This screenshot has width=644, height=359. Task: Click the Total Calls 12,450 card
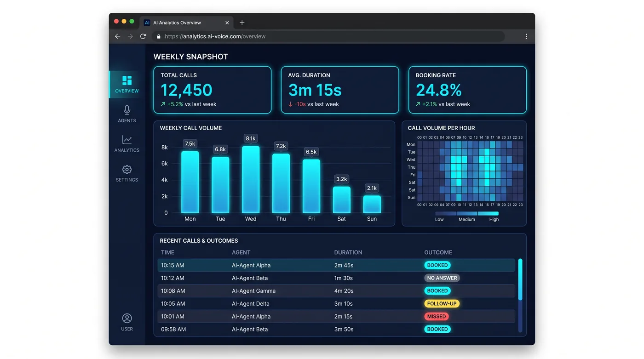(213, 90)
